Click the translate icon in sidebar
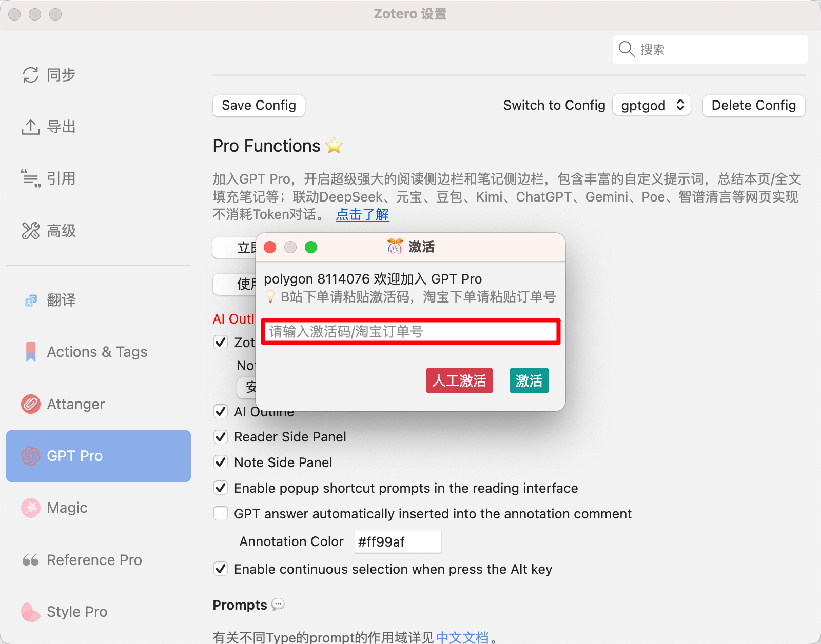The width and height of the screenshot is (821, 644). [x=31, y=300]
